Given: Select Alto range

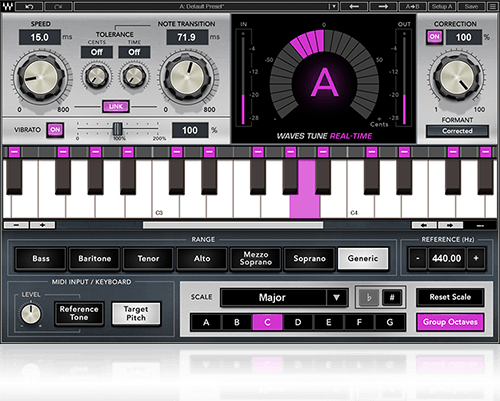Looking at the screenshot, I should pos(202,258).
